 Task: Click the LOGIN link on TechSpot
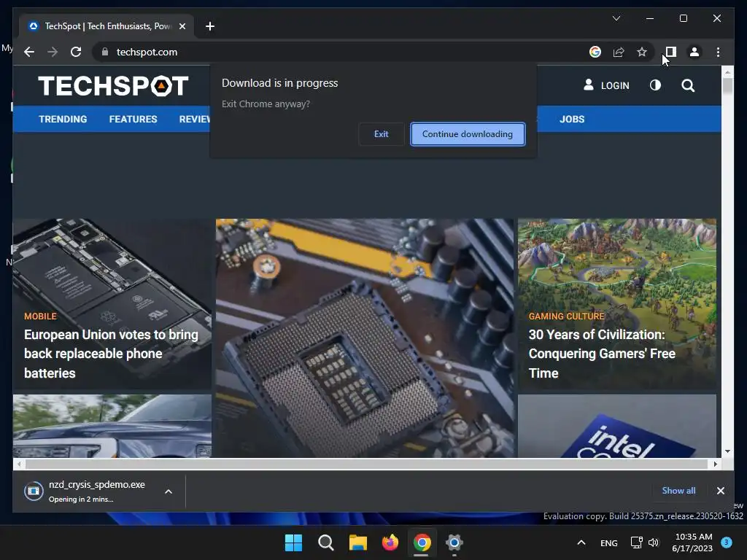point(606,85)
